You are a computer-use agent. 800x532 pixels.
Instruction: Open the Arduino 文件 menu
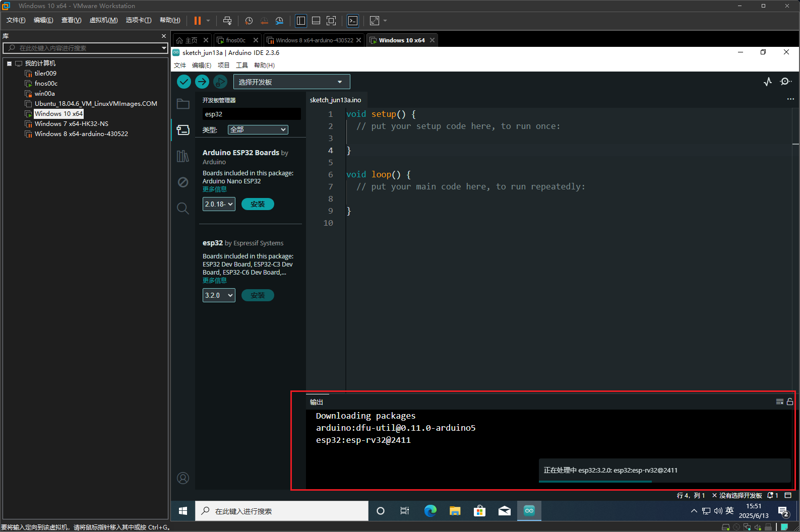point(180,65)
